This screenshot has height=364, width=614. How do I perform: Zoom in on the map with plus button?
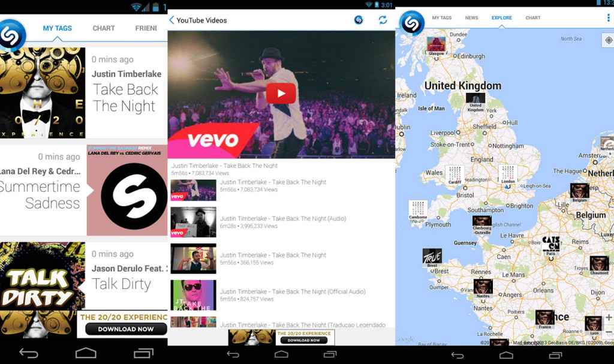click(608, 318)
